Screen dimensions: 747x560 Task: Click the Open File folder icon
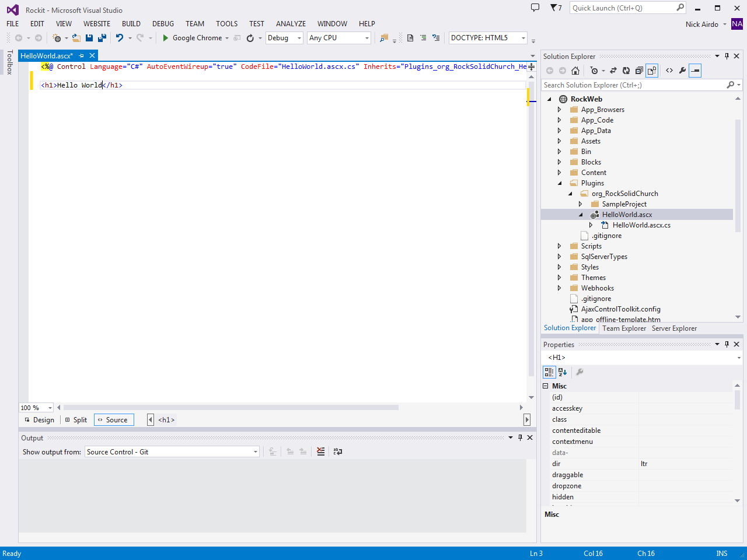(x=76, y=38)
